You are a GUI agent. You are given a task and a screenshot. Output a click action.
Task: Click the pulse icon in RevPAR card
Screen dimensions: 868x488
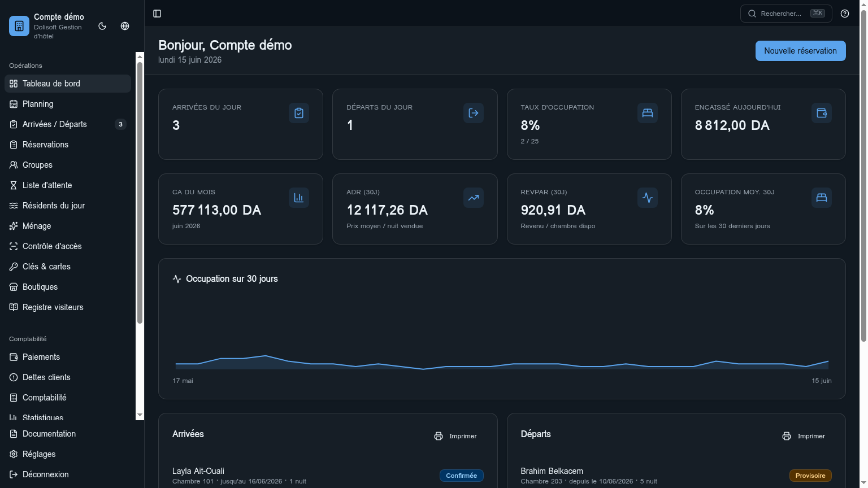click(x=648, y=198)
